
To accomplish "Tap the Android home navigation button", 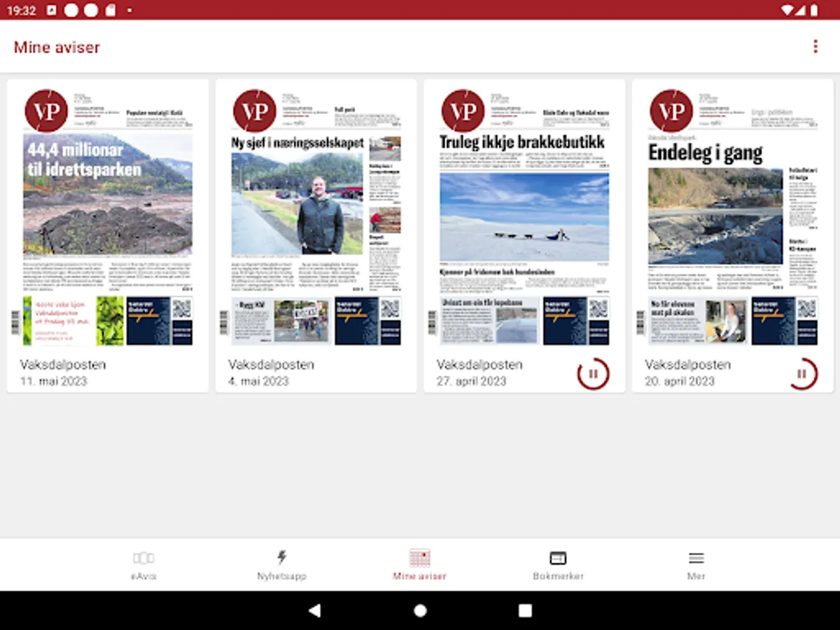I will pyautogui.click(x=420, y=610).
